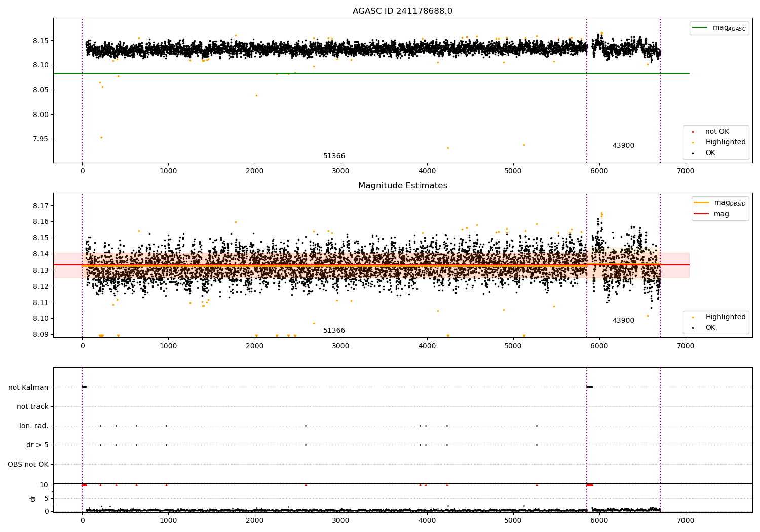The width and height of the screenshot is (760, 532).
Task: Click the '4000' x-tick under the bottom plot
Action: click(x=427, y=521)
